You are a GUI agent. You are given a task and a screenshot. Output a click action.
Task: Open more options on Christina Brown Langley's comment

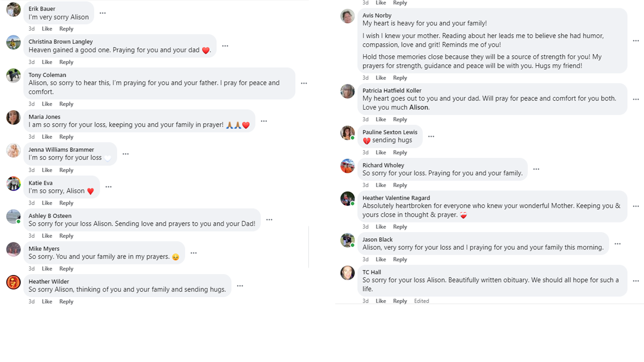click(225, 46)
